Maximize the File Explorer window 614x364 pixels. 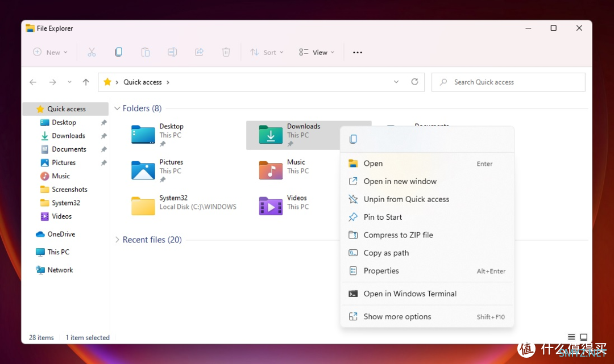point(553,28)
